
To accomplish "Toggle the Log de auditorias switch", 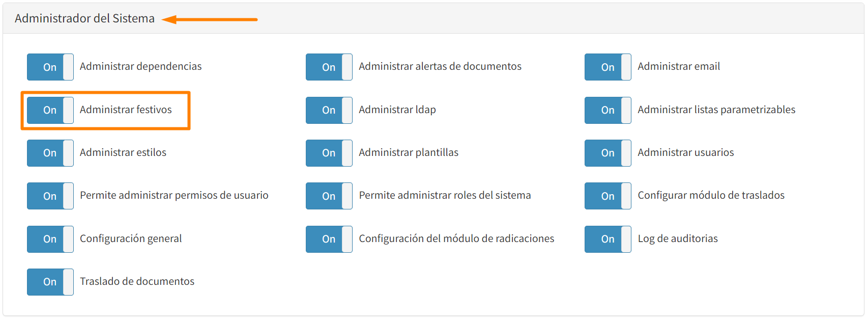I will point(607,239).
